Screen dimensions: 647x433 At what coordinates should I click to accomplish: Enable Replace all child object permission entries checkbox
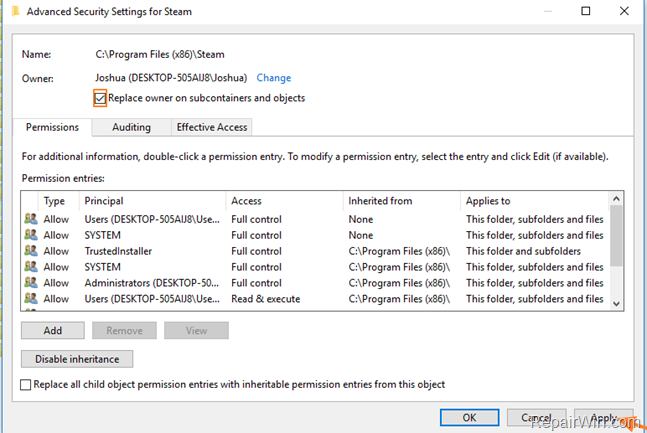pos(26,385)
